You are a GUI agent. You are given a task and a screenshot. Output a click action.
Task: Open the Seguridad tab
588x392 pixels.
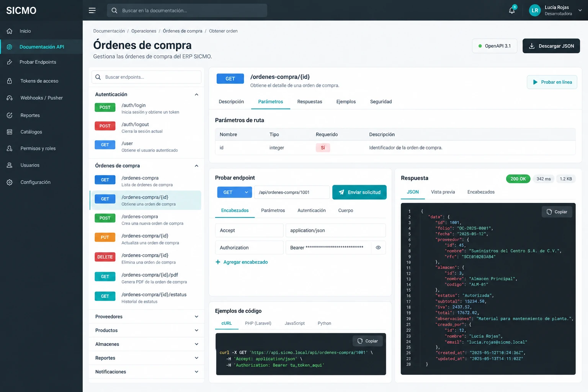[x=381, y=102]
